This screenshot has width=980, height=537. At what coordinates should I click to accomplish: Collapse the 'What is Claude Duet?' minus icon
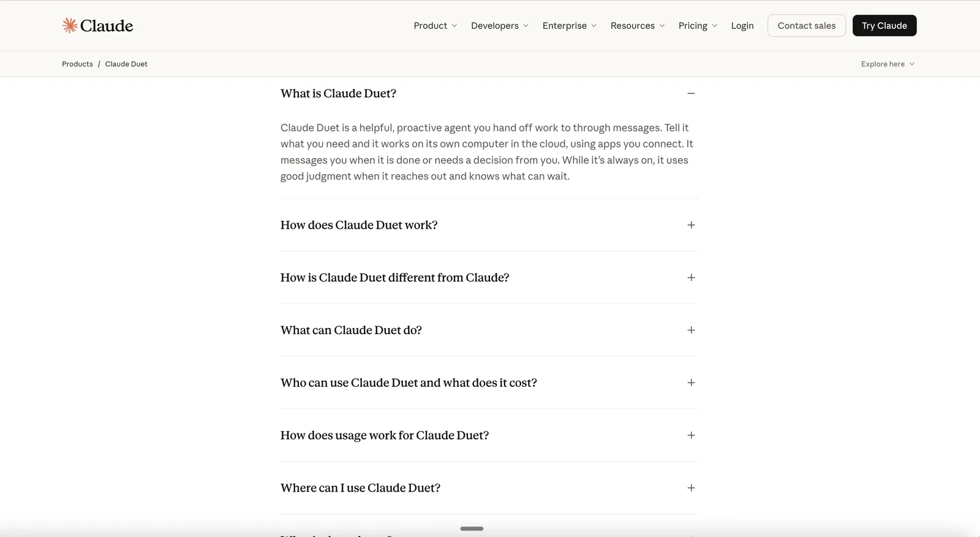coord(691,93)
